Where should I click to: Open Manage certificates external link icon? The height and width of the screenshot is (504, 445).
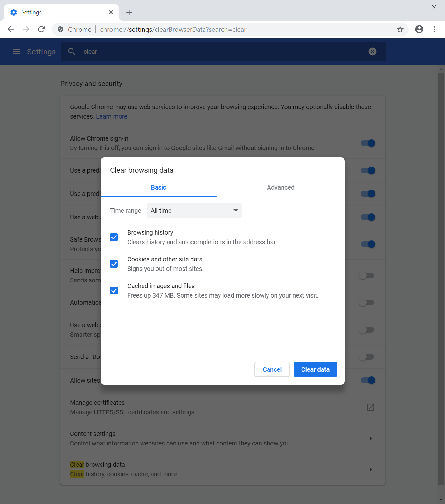[371, 407]
